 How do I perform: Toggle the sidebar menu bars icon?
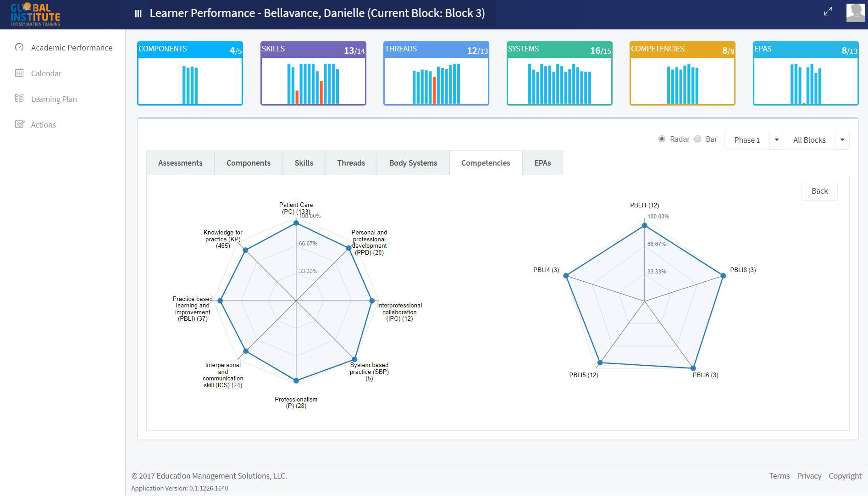pyautogui.click(x=138, y=14)
